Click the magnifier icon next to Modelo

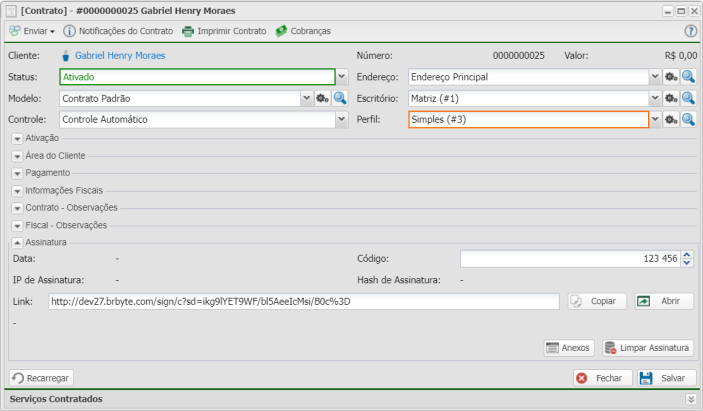[x=340, y=98]
